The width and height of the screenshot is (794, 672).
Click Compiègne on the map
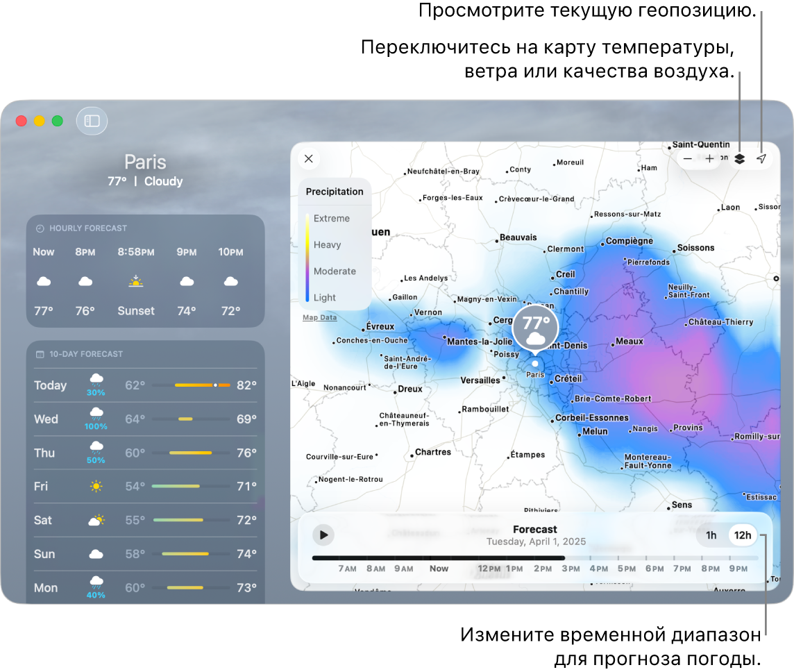coord(630,240)
